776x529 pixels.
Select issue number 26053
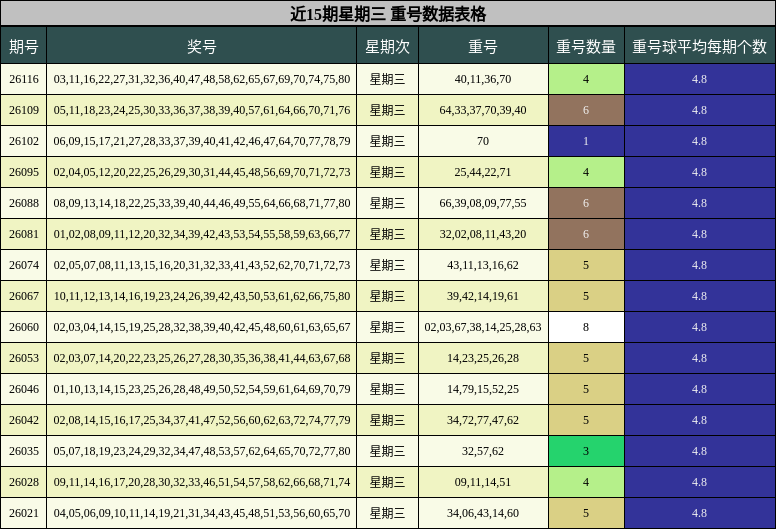(x=24, y=358)
